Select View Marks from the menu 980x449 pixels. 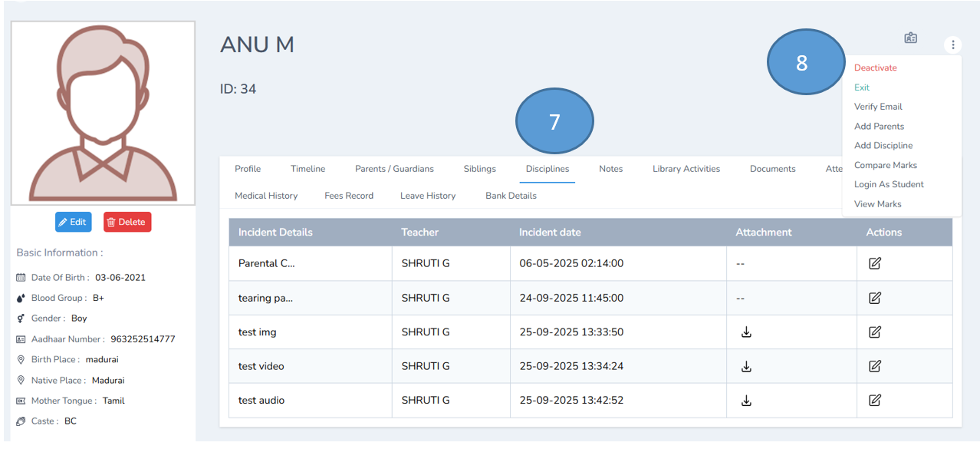[x=877, y=203]
